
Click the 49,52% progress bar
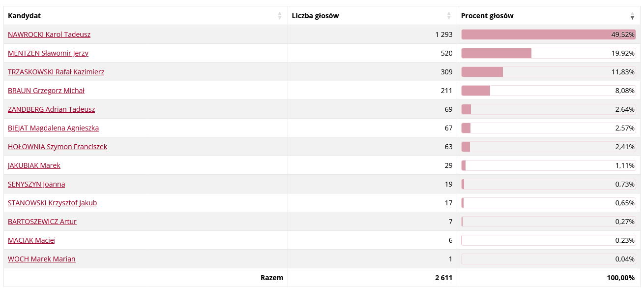(549, 34)
